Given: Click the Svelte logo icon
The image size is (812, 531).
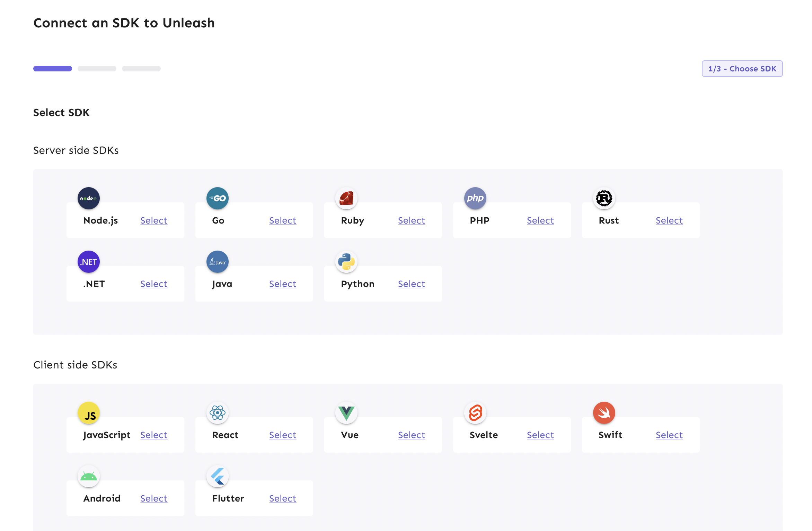Looking at the screenshot, I should (x=475, y=413).
